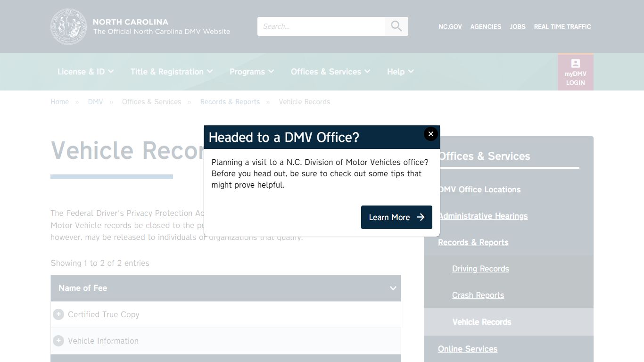Open the Offices & Services dropdown menu
The height and width of the screenshot is (362, 644).
pos(330,72)
